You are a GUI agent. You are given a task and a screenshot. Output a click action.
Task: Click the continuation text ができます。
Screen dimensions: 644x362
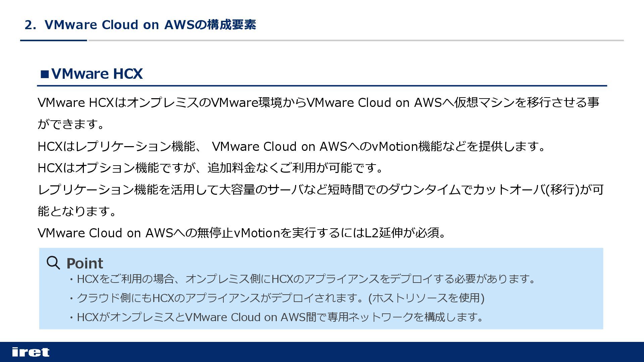coord(71,124)
